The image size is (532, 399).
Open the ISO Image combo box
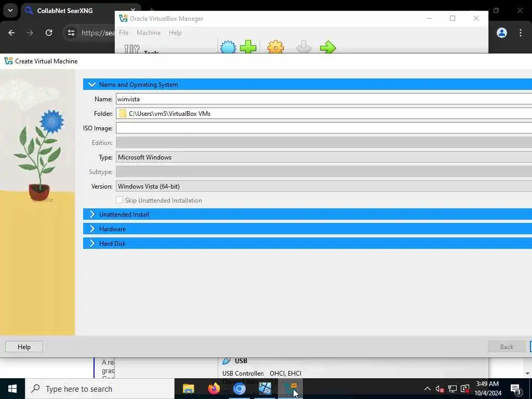[x=324, y=128]
